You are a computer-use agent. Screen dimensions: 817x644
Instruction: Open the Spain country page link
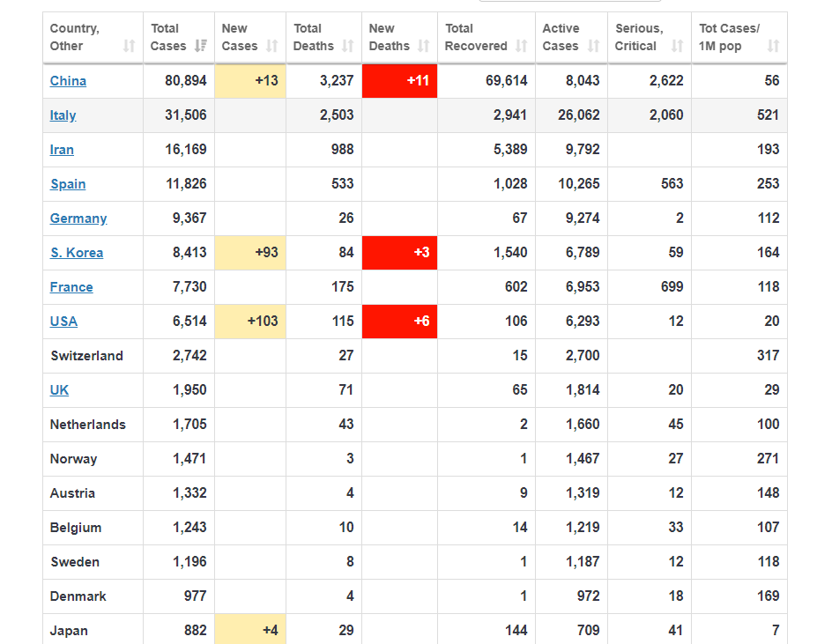coord(68,184)
